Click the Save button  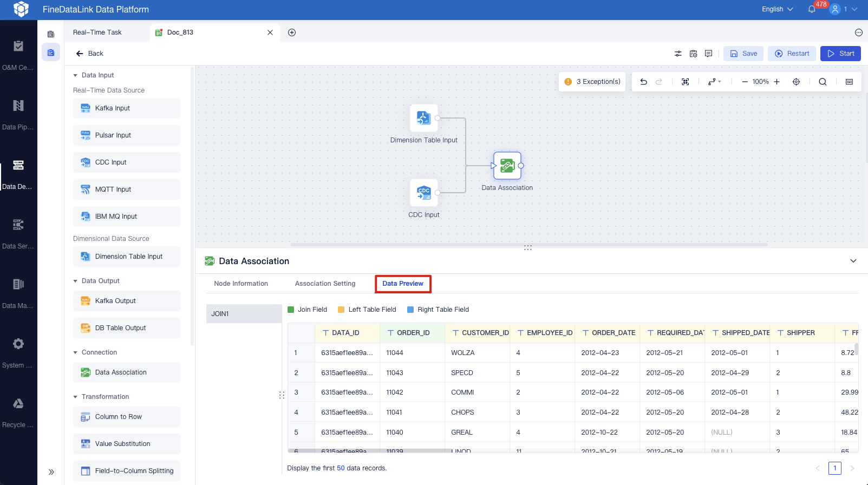[743, 54]
